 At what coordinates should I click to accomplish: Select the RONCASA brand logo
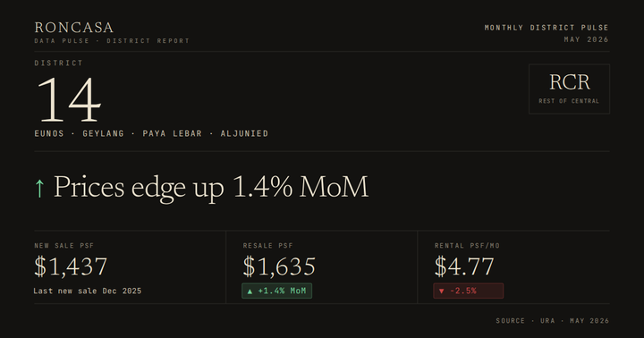click(x=74, y=28)
